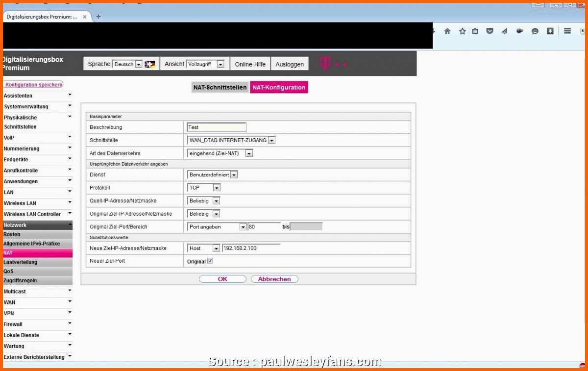588x371 pixels.
Task: Toggle the Original checkbox for Neuer Ziel-Port
Action: click(x=210, y=261)
